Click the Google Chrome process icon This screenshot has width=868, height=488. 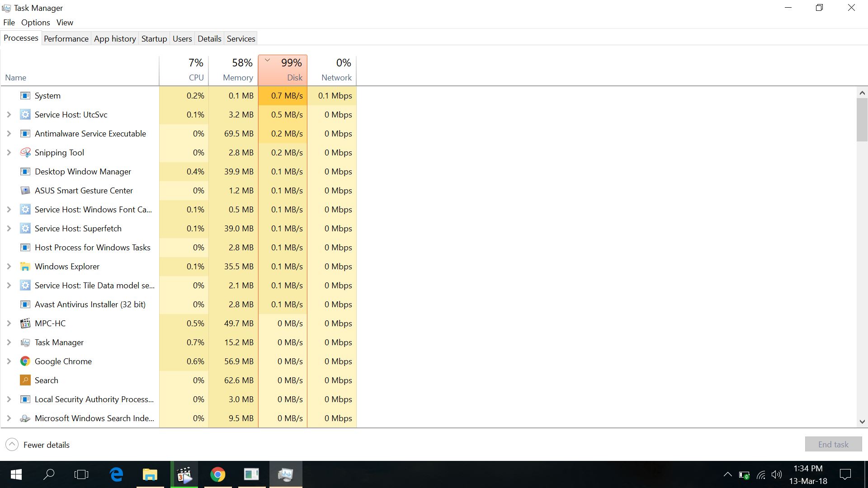(x=25, y=361)
